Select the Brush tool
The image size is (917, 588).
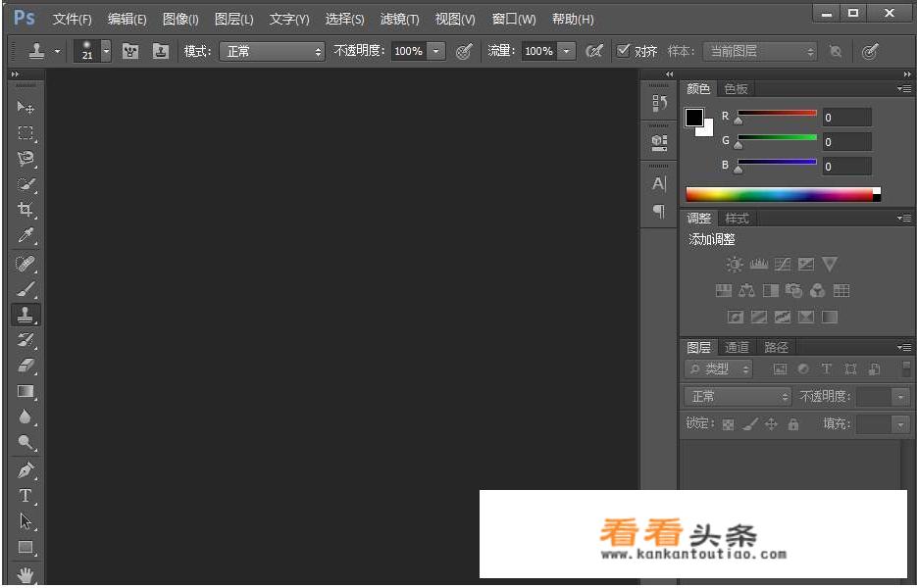[x=25, y=289]
